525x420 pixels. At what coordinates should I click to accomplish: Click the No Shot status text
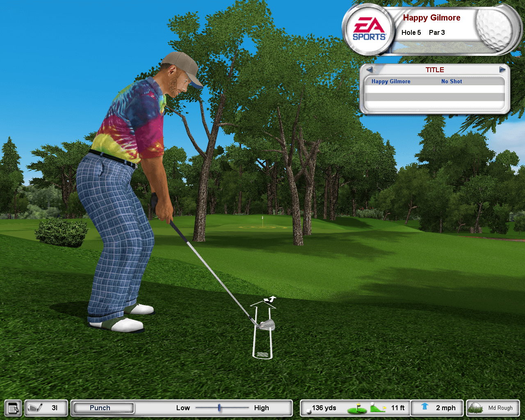tap(452, 81)
